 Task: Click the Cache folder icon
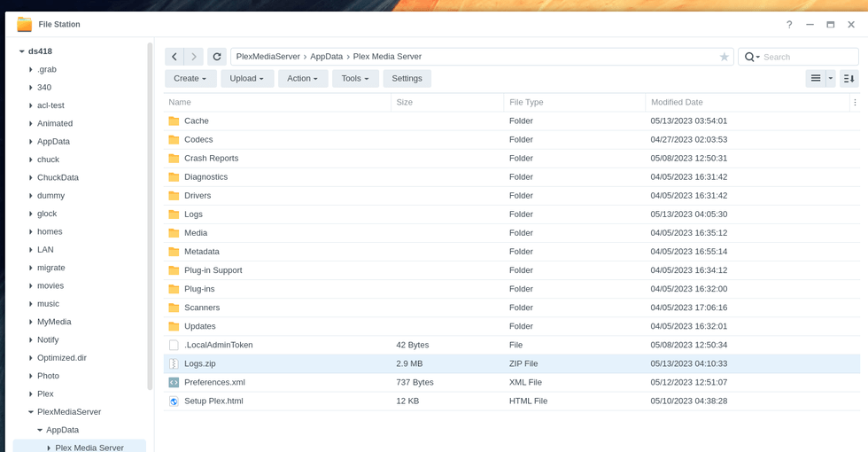point(174,121)
